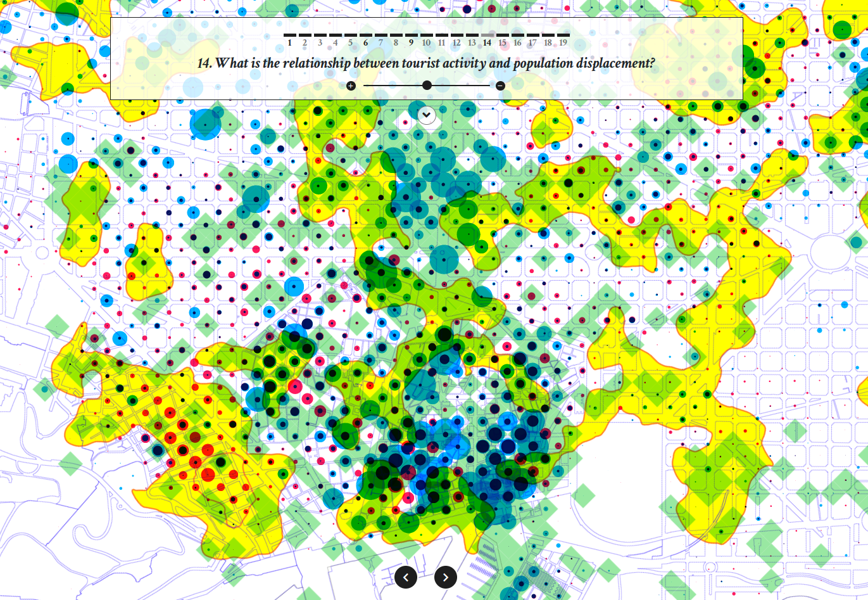Select question 10 step
The width and height of the screenshot is (868, 600).
point(426,41)
